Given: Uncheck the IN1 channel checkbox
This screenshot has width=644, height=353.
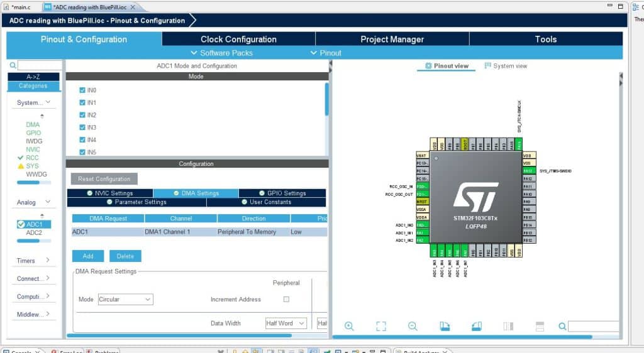Looking at the screenshot, I should click(82, 102).
